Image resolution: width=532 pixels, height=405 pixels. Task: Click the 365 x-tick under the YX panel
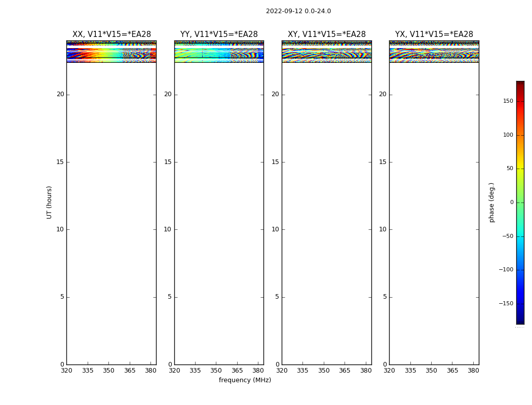coord(452,371)
